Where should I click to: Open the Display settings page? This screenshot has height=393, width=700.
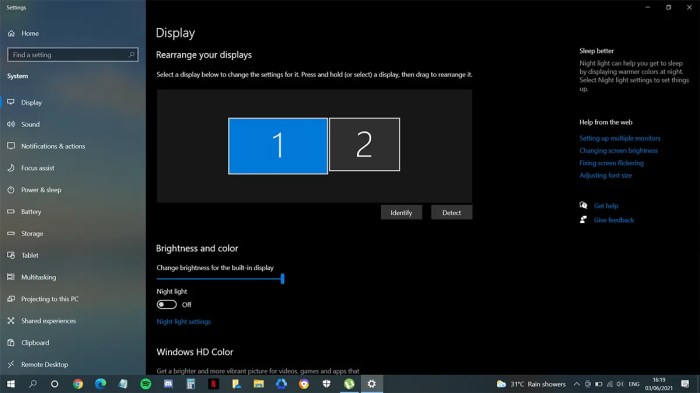point(31,102)
